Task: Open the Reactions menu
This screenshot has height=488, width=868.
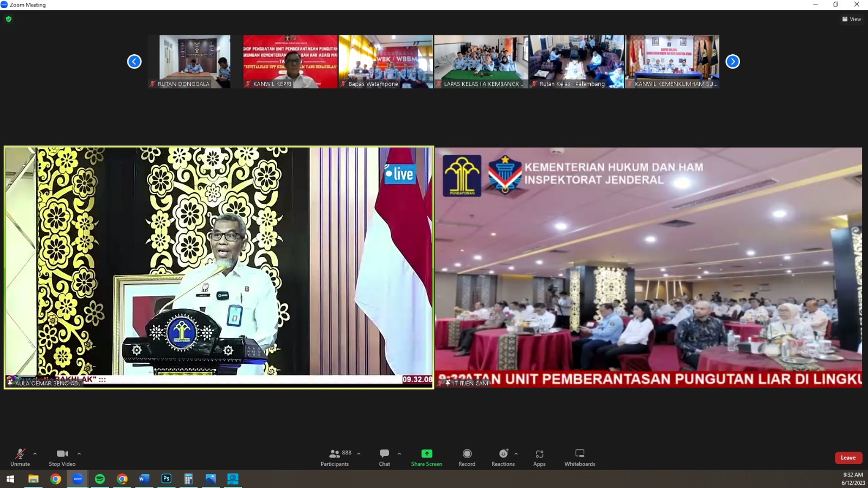Action: pyautogui.click(x=503, y=457)
